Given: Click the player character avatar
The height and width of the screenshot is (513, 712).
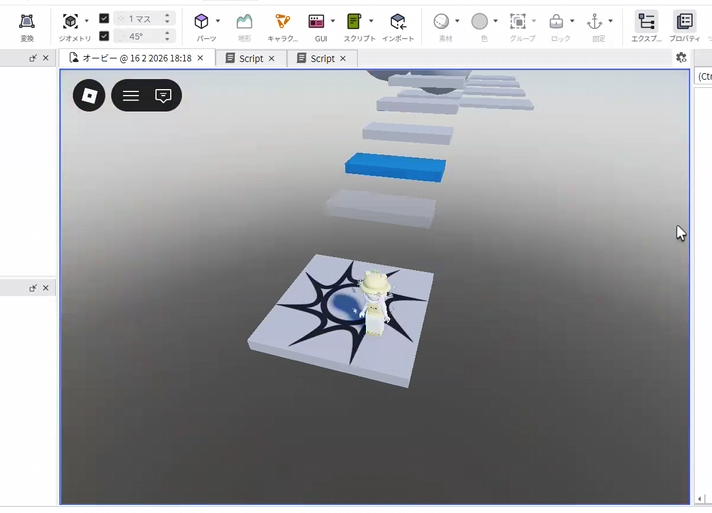Looking at the screenshot, I should pyautogui.click(x=375, y=303).
